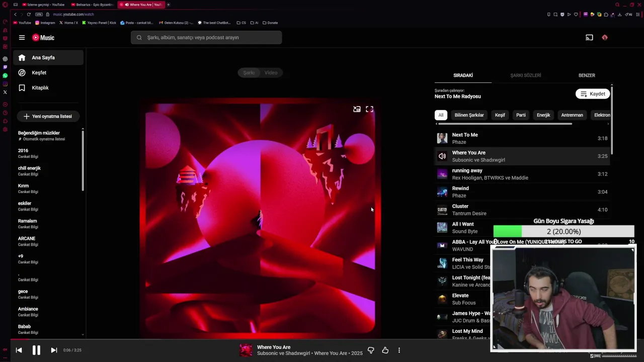Click the search field for songs
Viewport: 644px width, 362px height.
(206, 38)
